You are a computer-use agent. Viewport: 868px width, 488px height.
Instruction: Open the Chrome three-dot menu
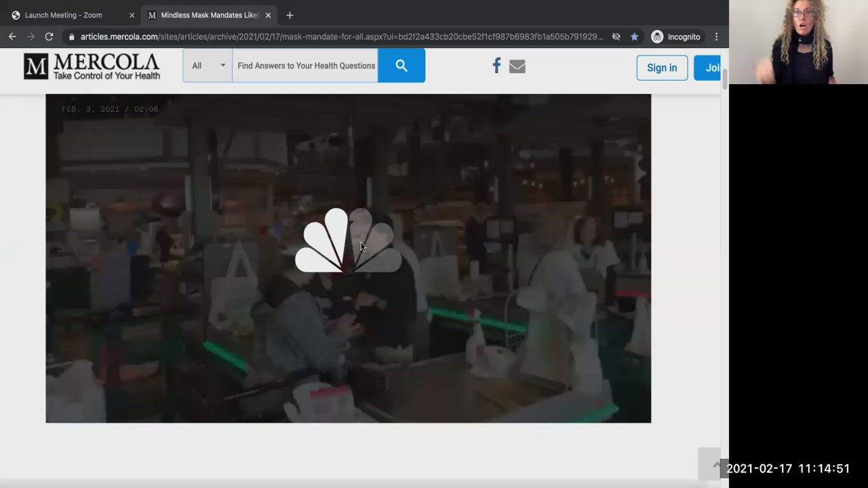click(716, 37)
